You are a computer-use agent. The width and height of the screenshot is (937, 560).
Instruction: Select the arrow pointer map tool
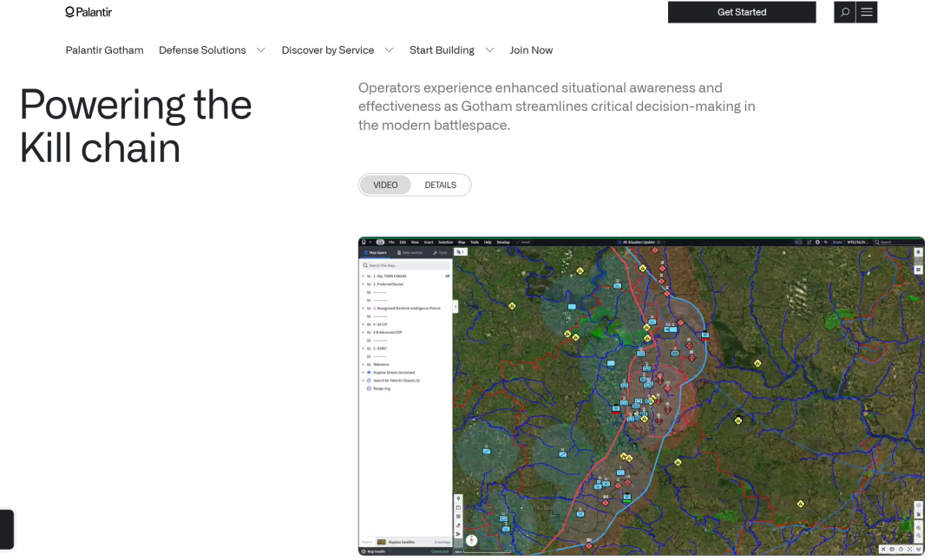[458, 534]
